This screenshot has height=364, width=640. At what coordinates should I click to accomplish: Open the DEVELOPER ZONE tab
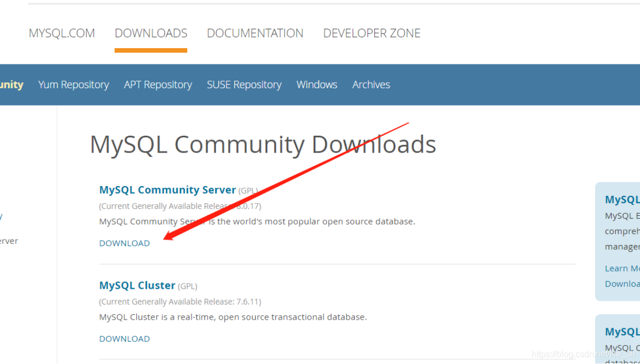pyautogui.click(x=372, y=33)
